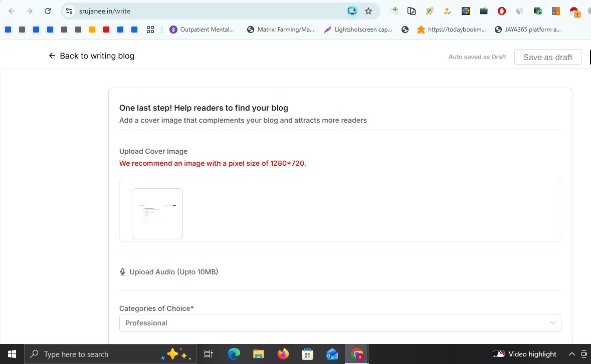Open Task View on the taskbar
The width and height of the screenshot is (591, 364).
209,354
